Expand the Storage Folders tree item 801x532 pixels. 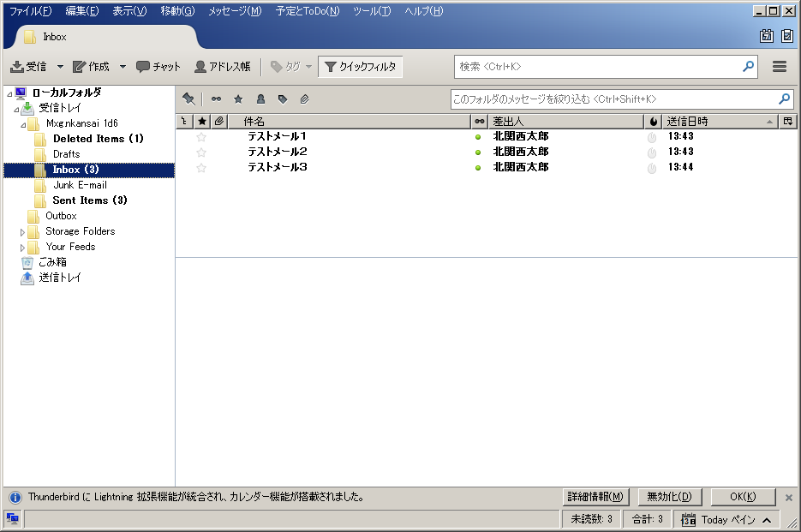[23, 232]
